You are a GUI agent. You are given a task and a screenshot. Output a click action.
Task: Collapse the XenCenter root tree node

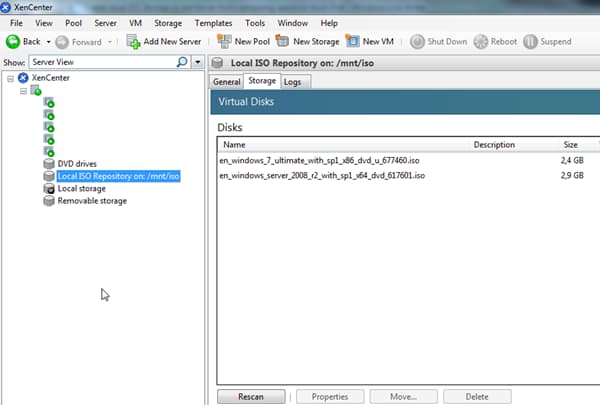tap(10, 79)
